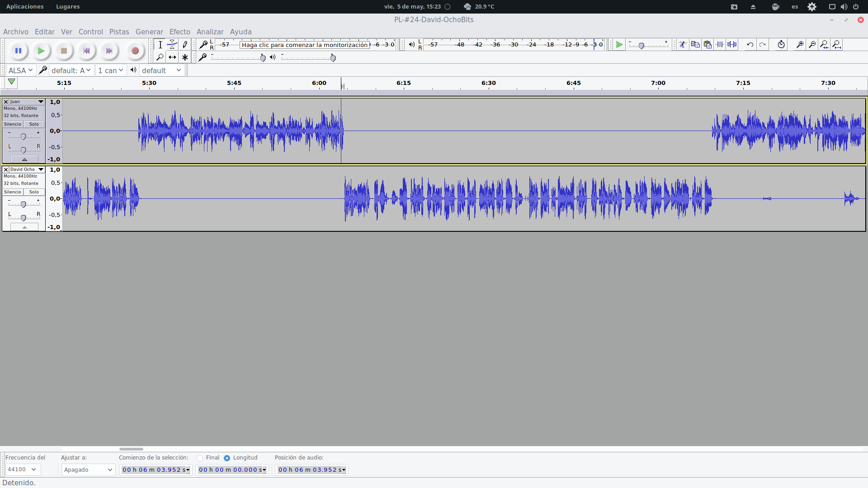
Task: Open the Pistas menu
Action: (119, 32)
